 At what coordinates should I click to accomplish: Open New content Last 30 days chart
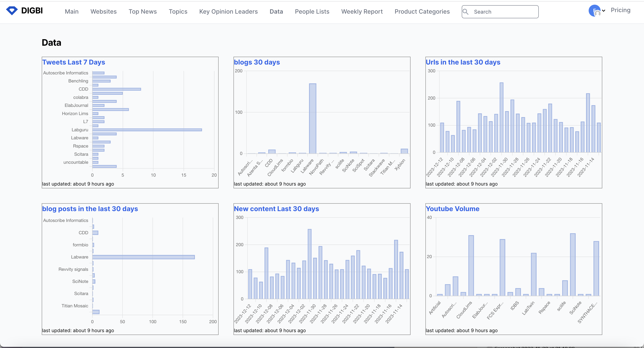point(276,209)
